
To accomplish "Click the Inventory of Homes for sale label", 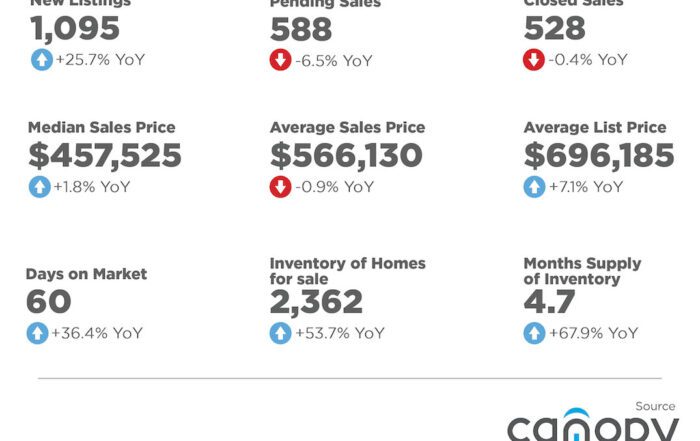I will (347, 271).
